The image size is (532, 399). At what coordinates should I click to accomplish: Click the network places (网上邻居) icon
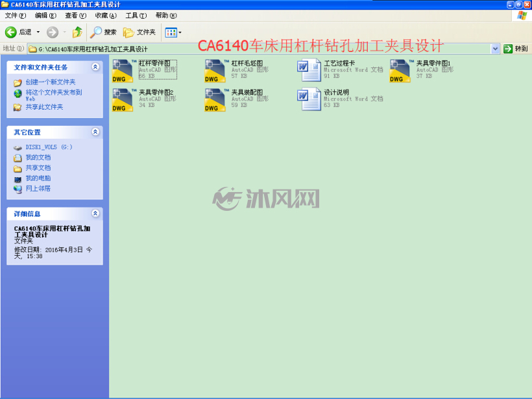pyautogui.click(x=18, y=189)
